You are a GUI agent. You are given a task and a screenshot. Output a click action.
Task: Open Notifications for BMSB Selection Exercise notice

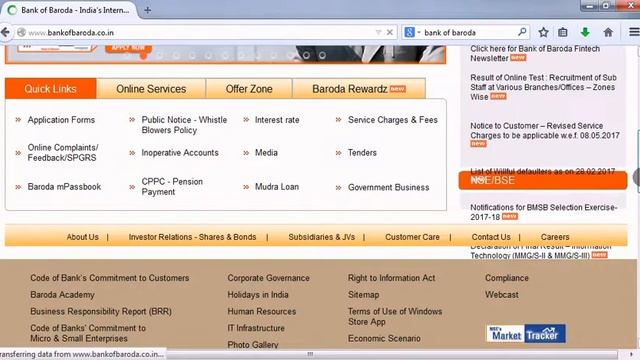543,212
